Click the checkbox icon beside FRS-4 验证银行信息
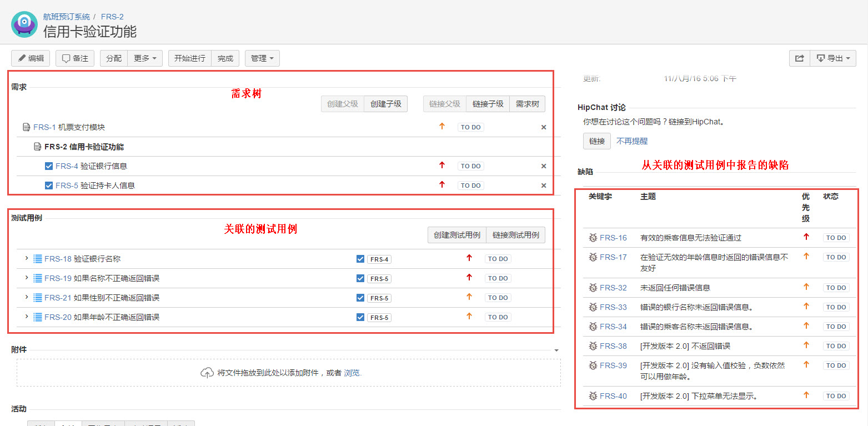868x426 pixels. click(49, 166)
